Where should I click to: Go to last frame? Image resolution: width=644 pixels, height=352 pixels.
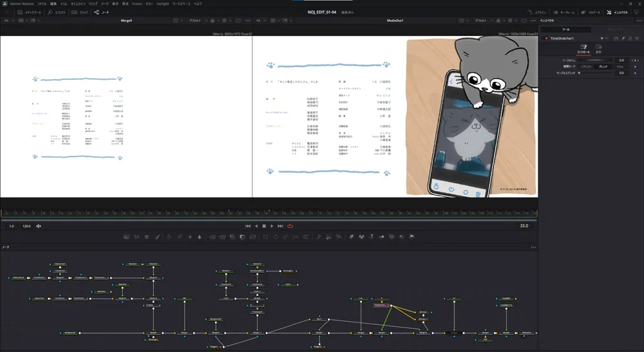pyautogui.click(x=280, y=226)
